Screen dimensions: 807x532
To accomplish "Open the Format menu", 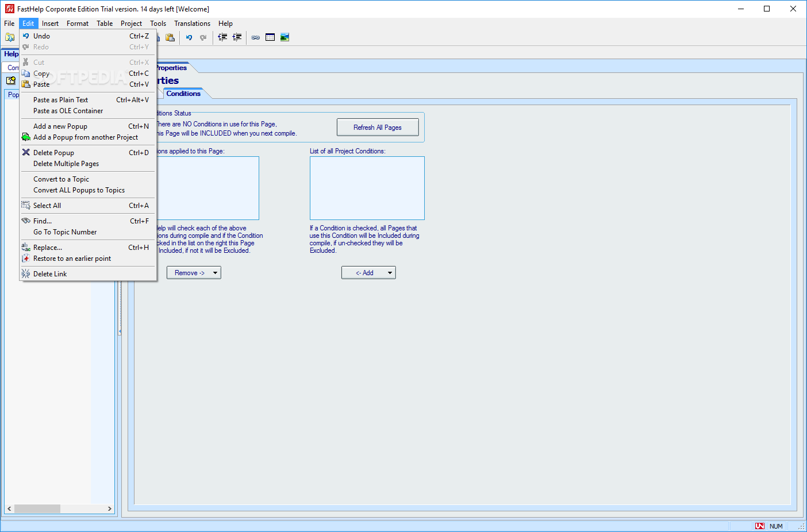I will tap(78, 24).
